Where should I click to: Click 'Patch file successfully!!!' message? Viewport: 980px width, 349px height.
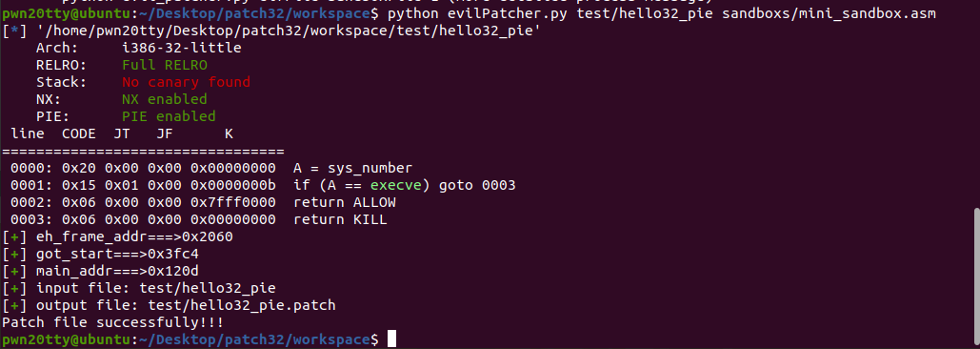click(x=113, y=322)
